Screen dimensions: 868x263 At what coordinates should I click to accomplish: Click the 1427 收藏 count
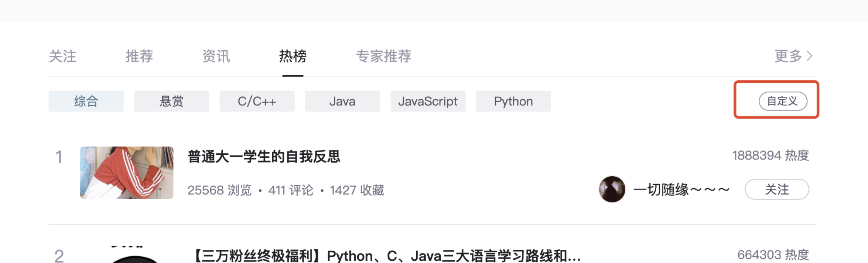357,190
